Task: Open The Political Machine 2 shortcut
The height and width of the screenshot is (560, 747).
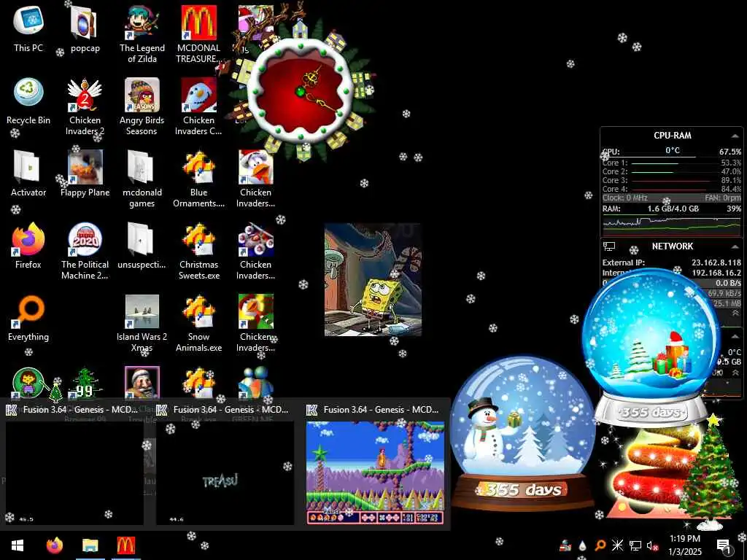Action: pyautogui.click(x=85, y=251)
